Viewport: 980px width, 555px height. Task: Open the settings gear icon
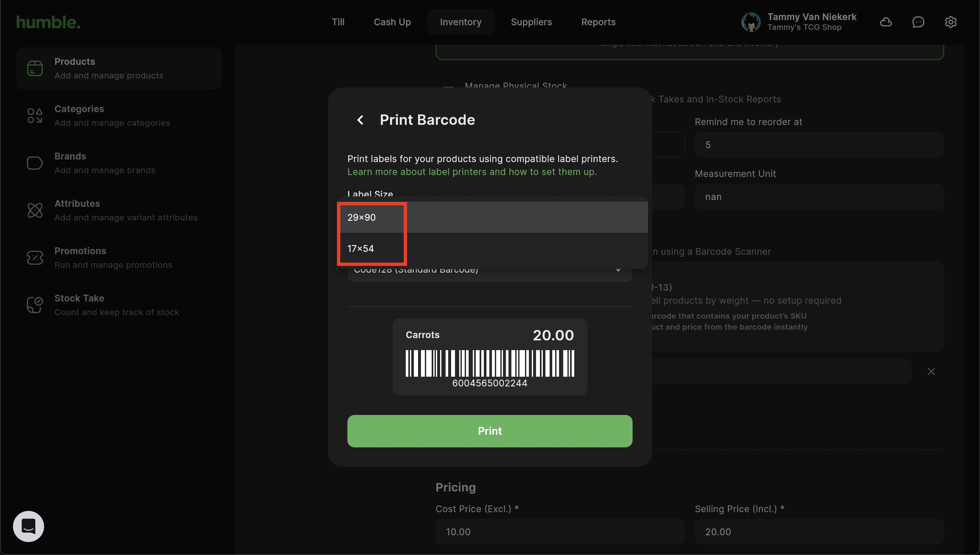point(951,22)
